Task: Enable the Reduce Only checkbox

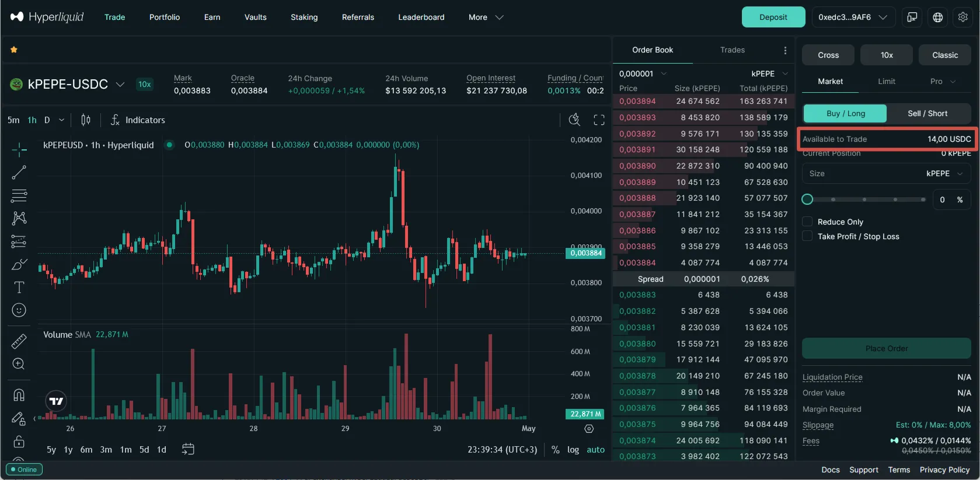Action: click(807, 222)
